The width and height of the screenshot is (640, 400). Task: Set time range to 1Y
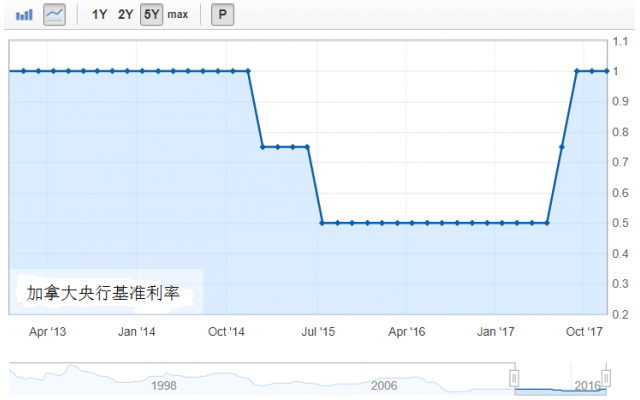100,15
